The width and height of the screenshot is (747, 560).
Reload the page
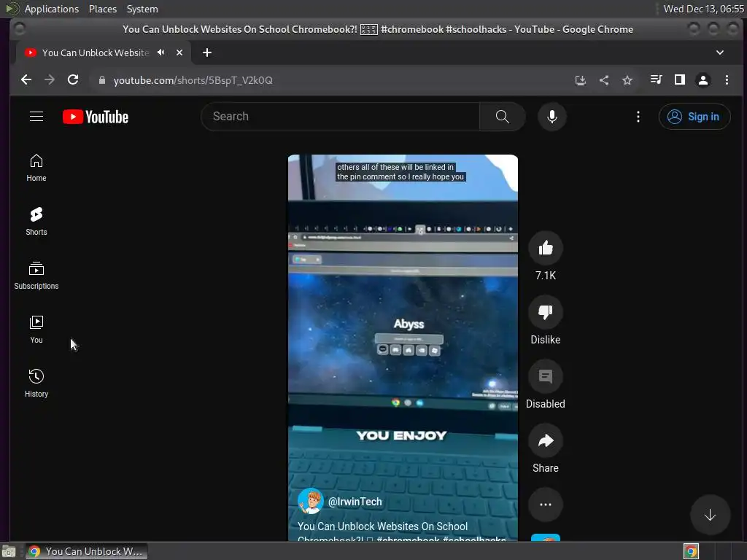tap(73, 80)
